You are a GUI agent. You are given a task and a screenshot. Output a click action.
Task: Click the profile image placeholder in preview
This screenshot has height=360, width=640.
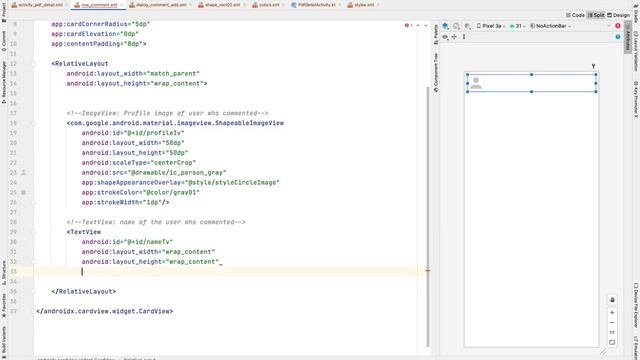(x=476, y=83)
